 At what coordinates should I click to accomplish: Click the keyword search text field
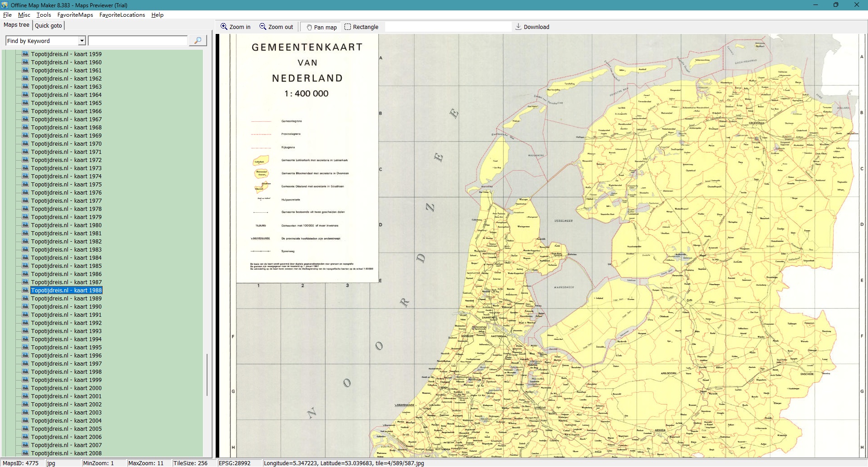(138, 41)
